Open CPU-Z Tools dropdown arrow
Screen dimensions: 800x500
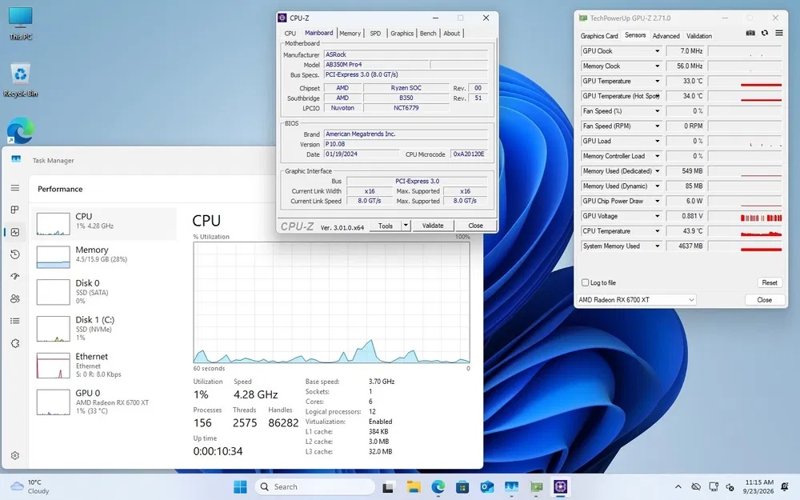point(406,225)
